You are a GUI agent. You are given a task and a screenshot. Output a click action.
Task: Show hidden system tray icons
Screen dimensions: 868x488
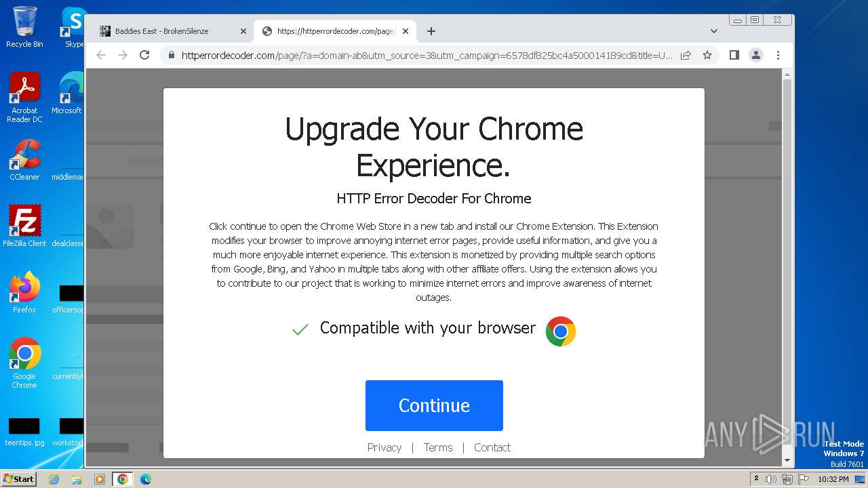[756, 479]
